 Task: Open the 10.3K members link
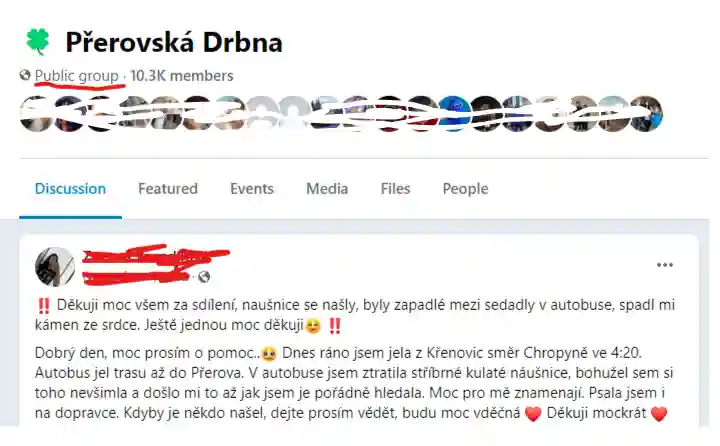[x=182, y=75]
